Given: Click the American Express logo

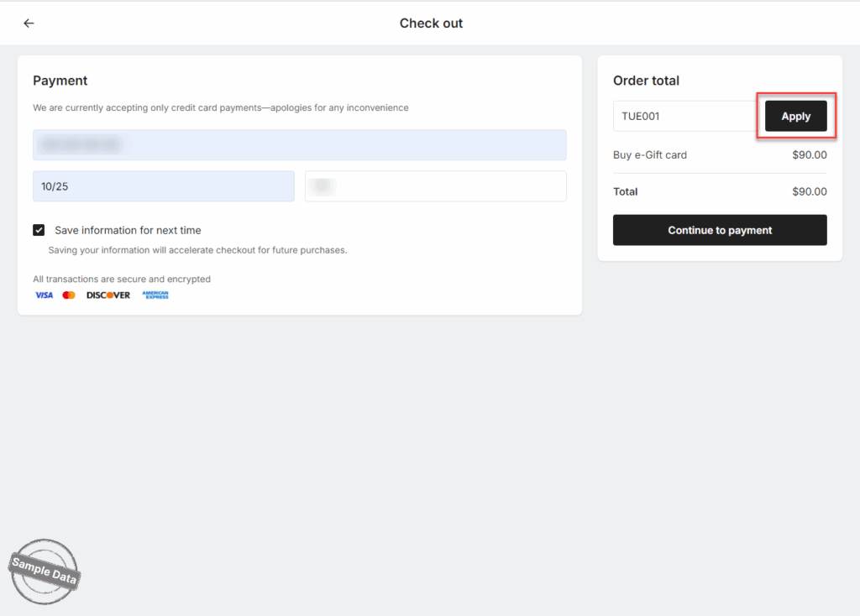Looking at the screenshot, I should (155, 295).
